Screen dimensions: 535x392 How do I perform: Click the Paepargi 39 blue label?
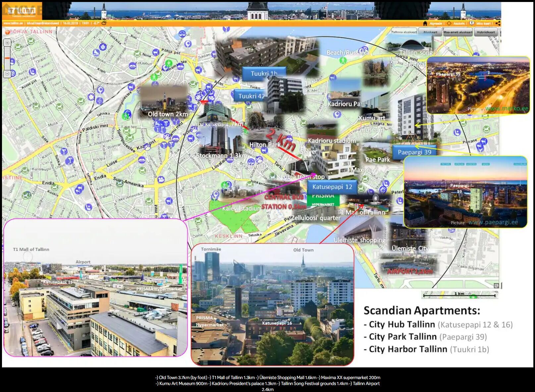click(x=414, y=152)
